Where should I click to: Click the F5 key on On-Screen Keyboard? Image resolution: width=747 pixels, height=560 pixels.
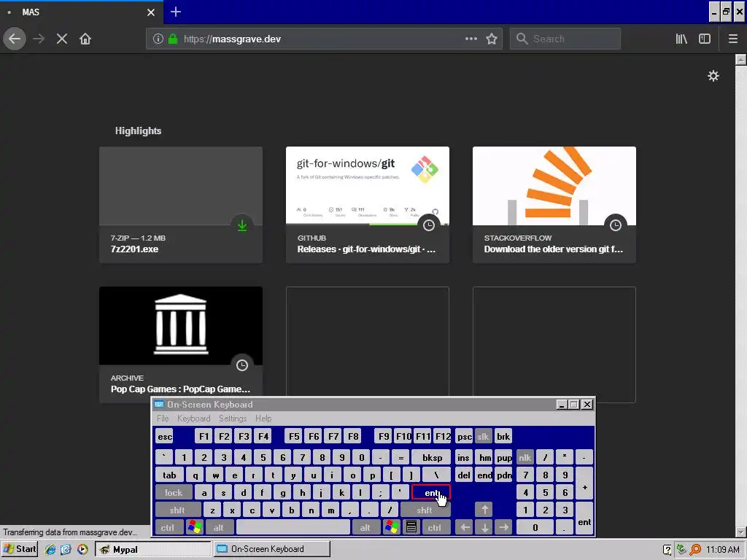pos(294,436)
